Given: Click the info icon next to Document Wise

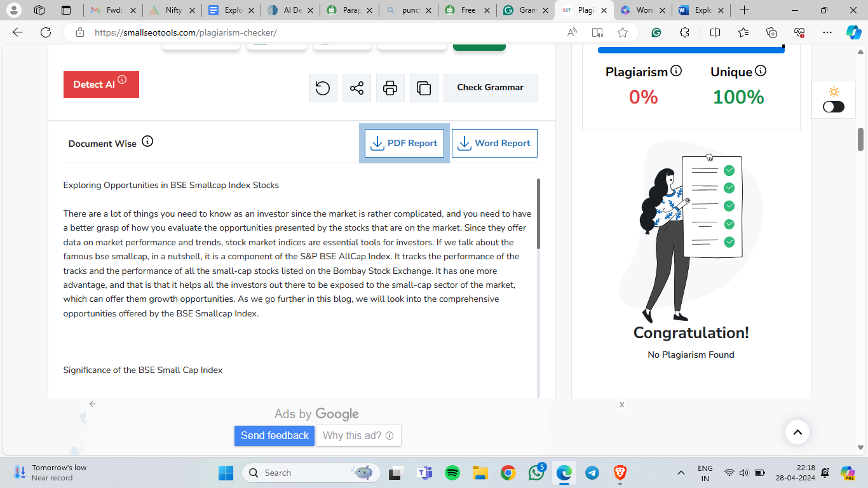Looking at the screenshot, I should (x=147, y=141).
